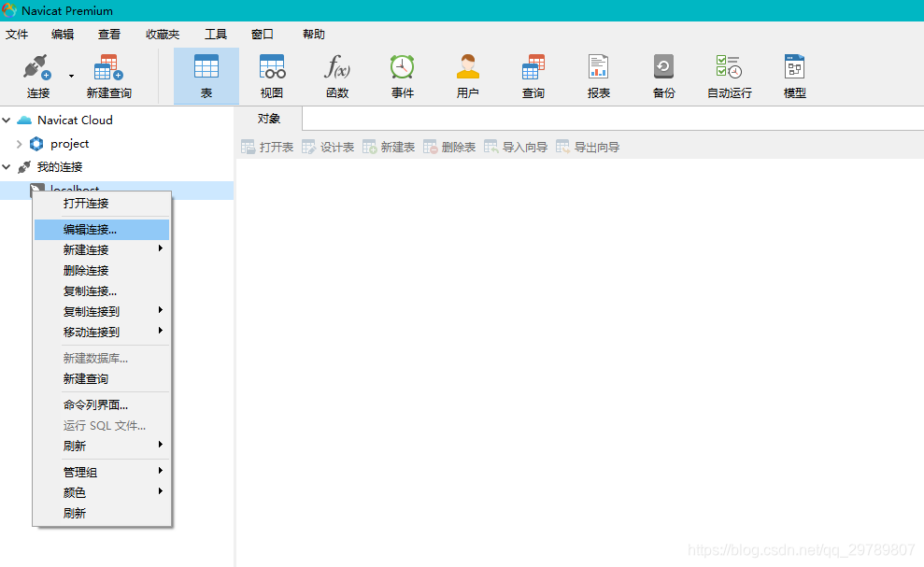
Task: Click the 新建表 button
Action: (x=389, y=147)
